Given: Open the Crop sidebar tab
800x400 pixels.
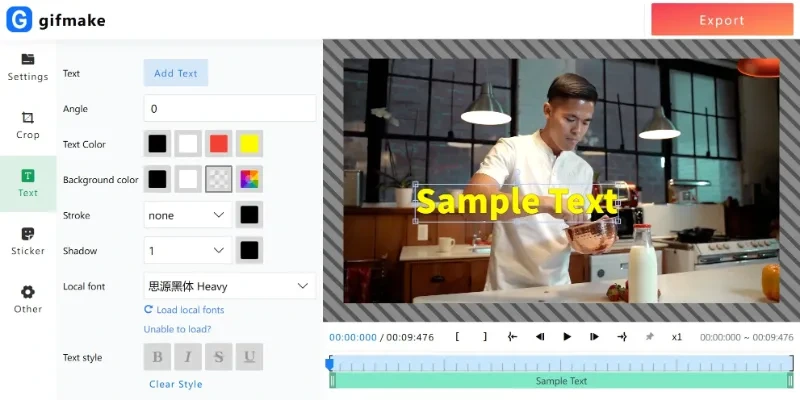Looking at the screenshot, I should (28, 126).
